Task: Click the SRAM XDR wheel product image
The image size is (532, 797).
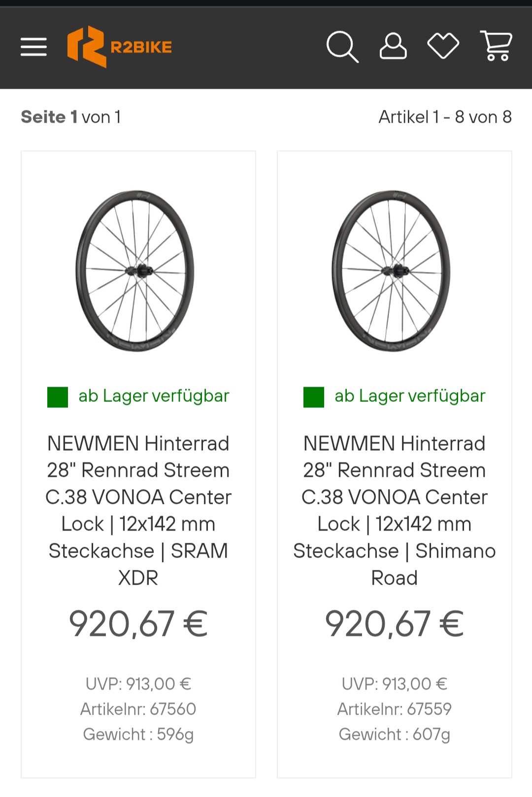Action: coord(135,271)
